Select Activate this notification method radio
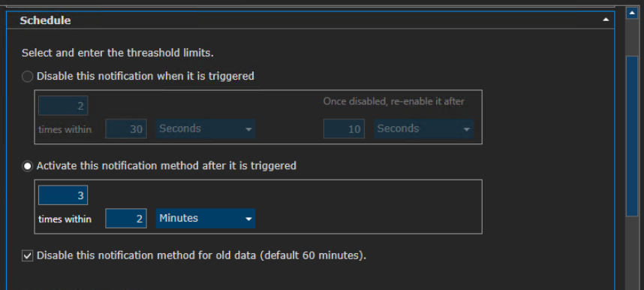The height and width of the screenshot is (290, 644). click(27, 166)
